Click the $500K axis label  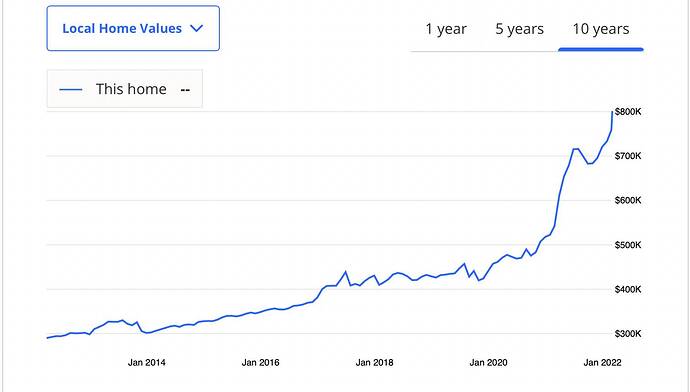(628, 245)
